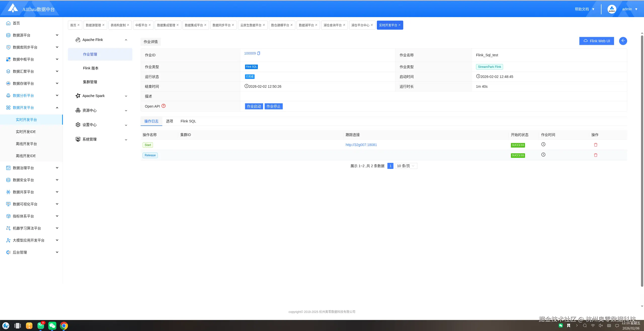Screen dimensions: 644x331
Task: Click the back arrow round button
Action: 623,41
